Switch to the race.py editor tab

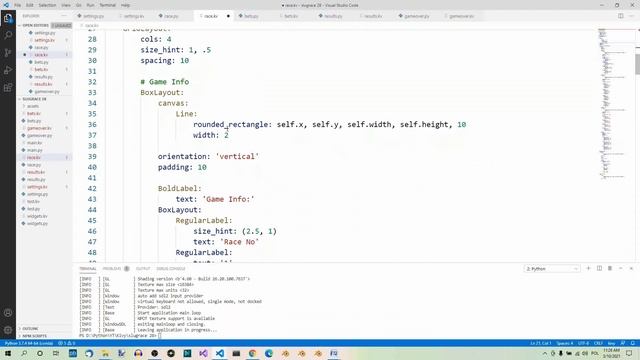click(x=171, y=16)
